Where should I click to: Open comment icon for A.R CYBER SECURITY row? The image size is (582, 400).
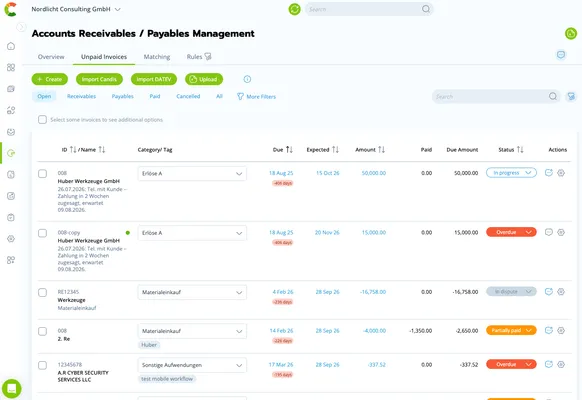[x=549, y=364]
